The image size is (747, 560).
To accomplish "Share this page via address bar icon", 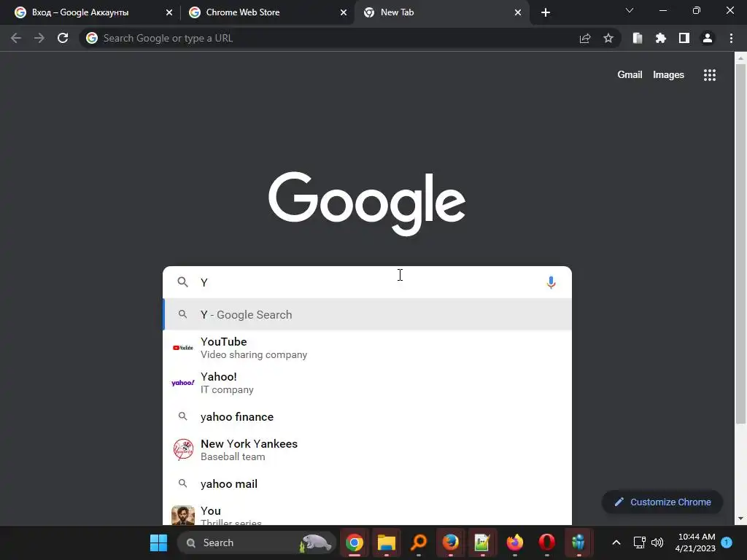I will point(585,38).
